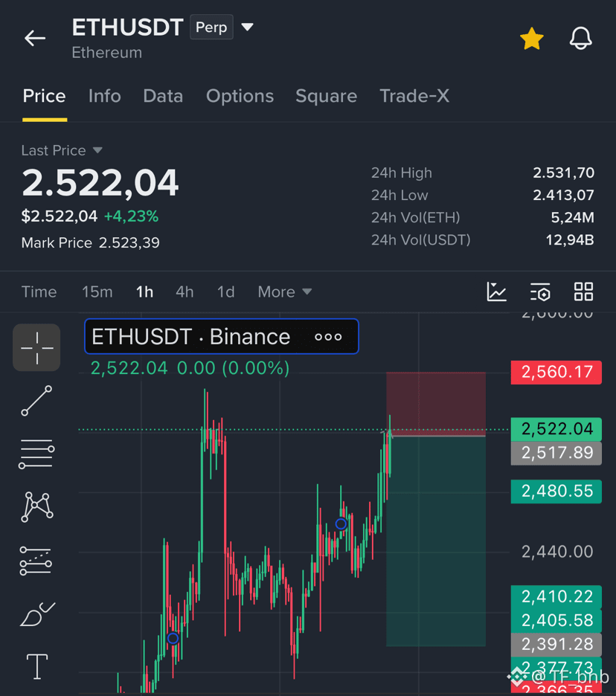Select the XABCD pattern tool
The height and width of the screenshot is (696, 616).
(37, 507)
